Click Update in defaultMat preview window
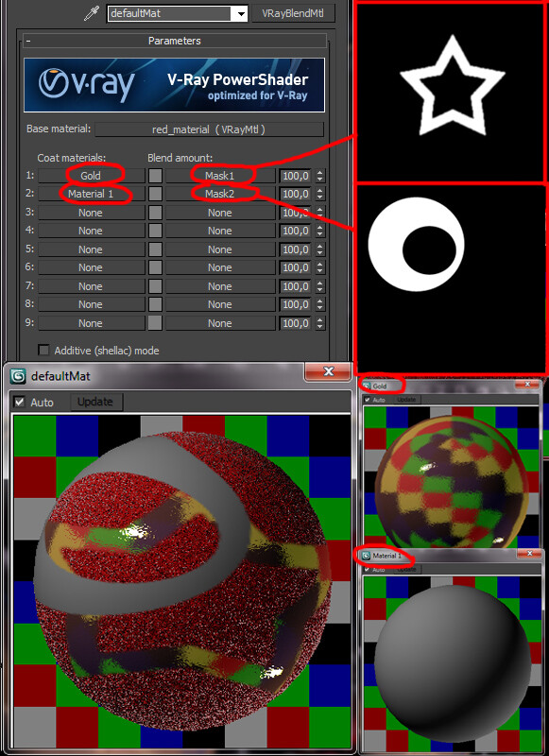549x756 pixels. tap(95, 402)
